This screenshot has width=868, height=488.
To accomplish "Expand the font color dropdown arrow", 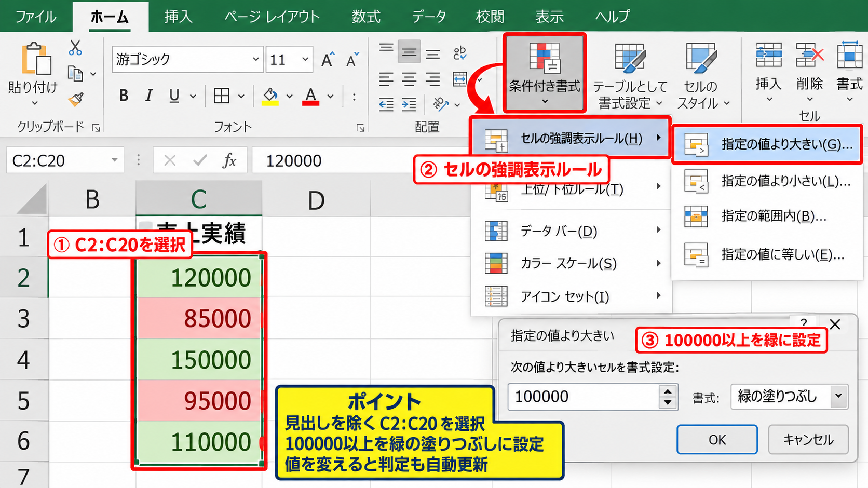I will tap(331, 96).
